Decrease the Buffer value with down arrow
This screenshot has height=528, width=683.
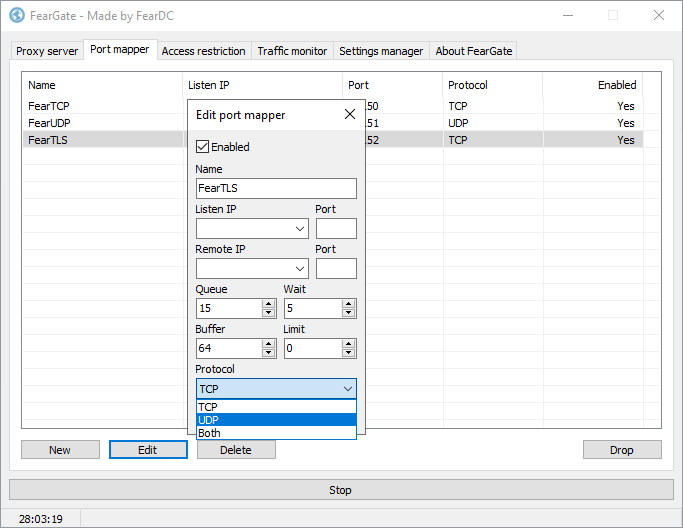coord(269,353)
